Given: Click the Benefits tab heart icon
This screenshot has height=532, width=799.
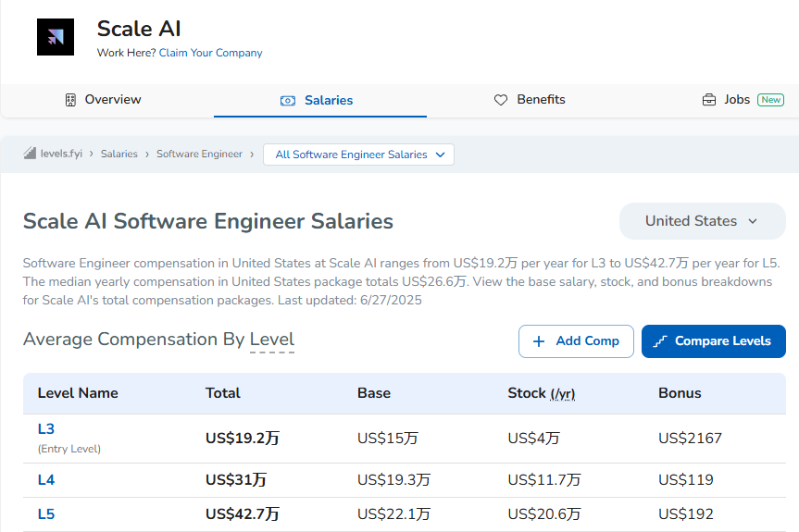Looking at the screenshot, I should pyautogui.click(x=501, y=100).
